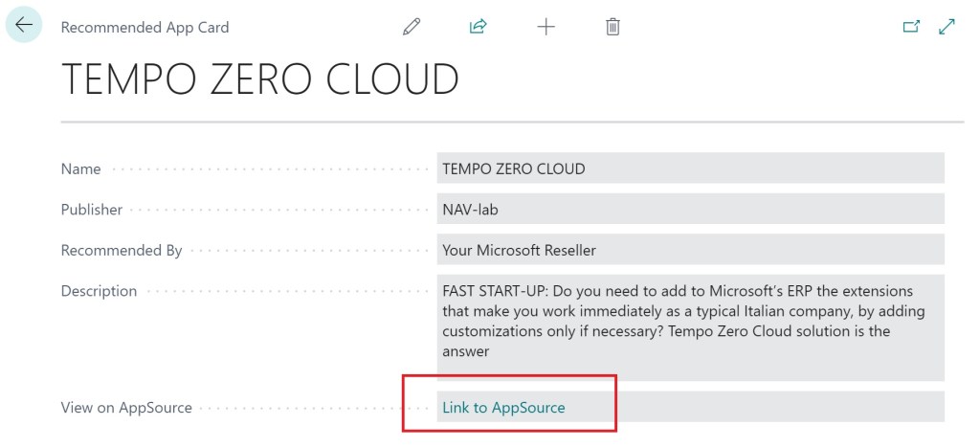The height and width of the screenshot is (448, 980).
Task: Click the Description field label
Action: (x=99, y=291)
